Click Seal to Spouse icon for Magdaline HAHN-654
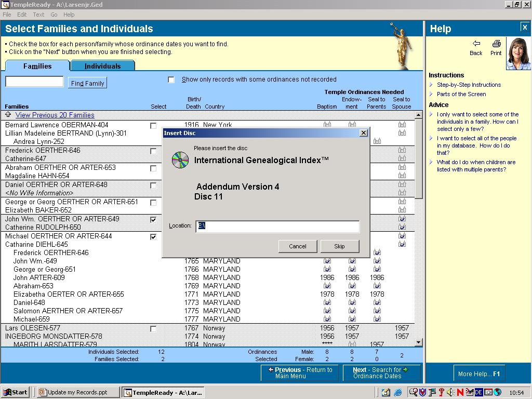 [x=402, y=176]
